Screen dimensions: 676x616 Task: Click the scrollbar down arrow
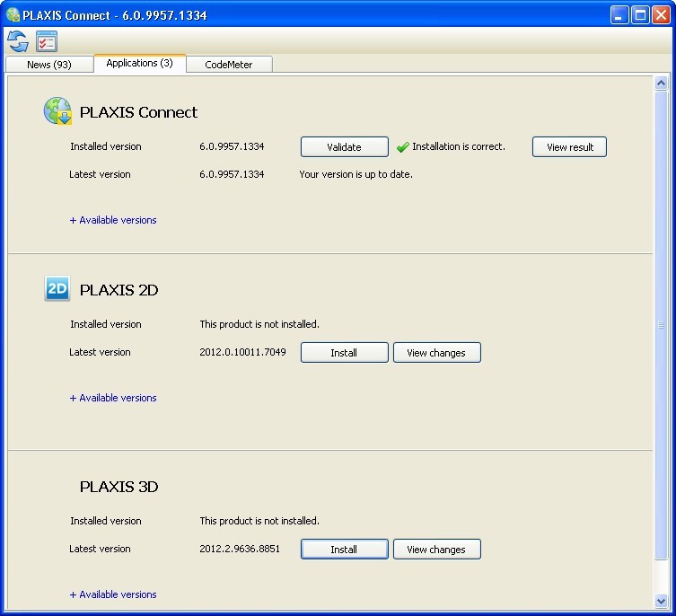tap(662, 601)
